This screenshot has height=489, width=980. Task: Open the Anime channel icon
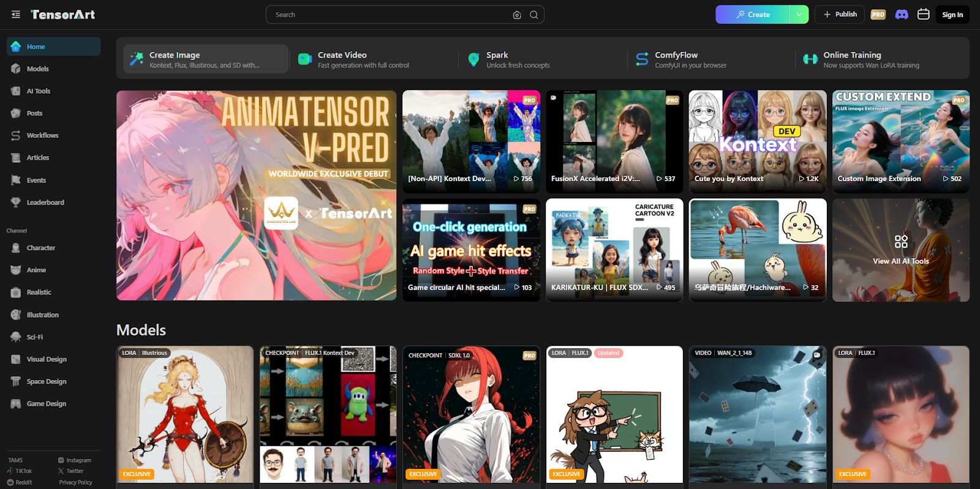tap(16, 270)
